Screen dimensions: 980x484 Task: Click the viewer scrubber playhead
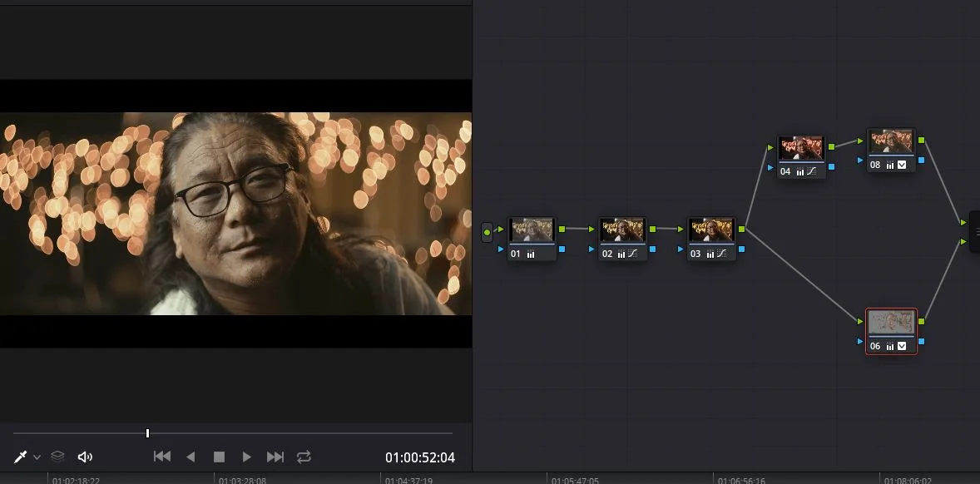pyautogui.click(x=147, y=432)
